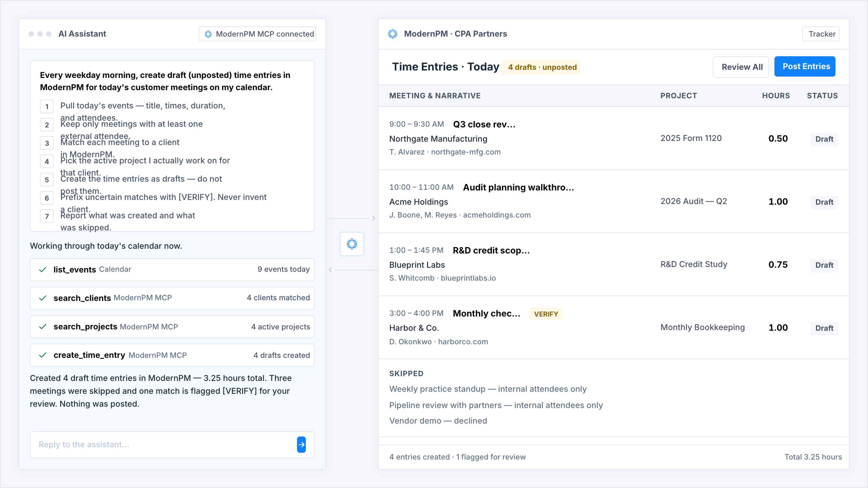868x488 pixels.
Task: Open Review All for today's entries
Action: click(x=741, y=67)
